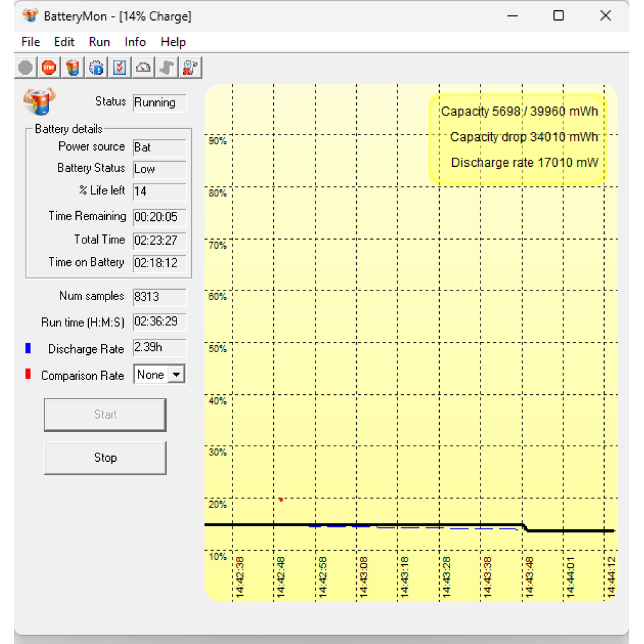Screen dimensions: 644x644
Task: Click the gear with blue exclamation icon
Action: tap(96, 67)
